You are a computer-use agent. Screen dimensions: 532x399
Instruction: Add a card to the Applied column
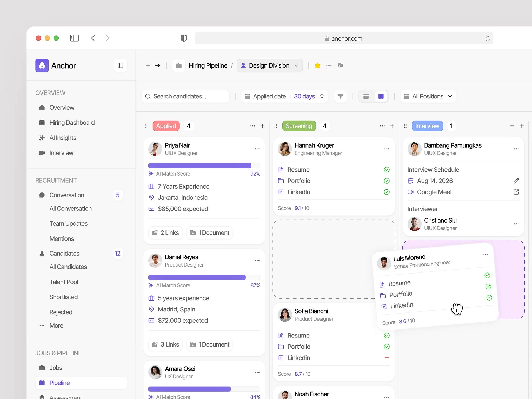pos(262,126)
